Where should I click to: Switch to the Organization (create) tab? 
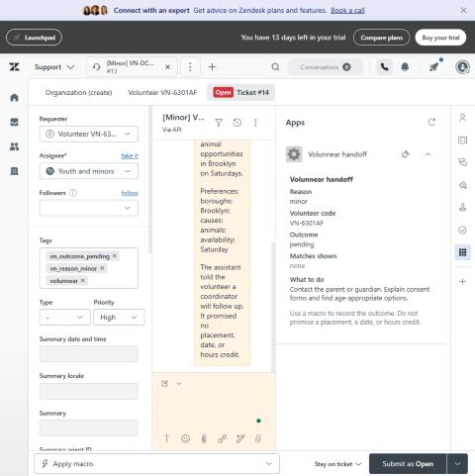(78, 93)
